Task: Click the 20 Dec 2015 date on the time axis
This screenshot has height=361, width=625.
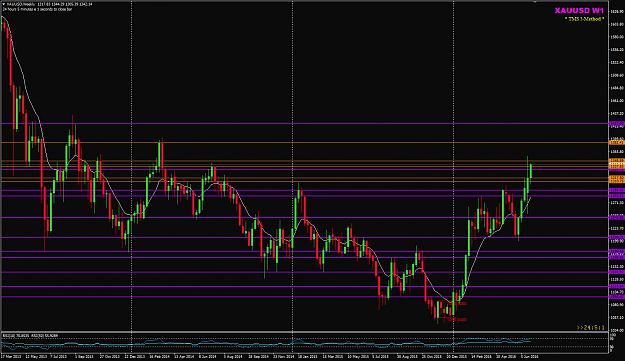Action: click(x=456, y=357)
